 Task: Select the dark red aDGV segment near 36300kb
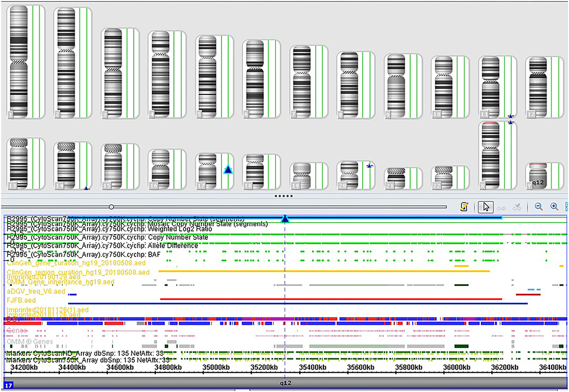point(528,294)
